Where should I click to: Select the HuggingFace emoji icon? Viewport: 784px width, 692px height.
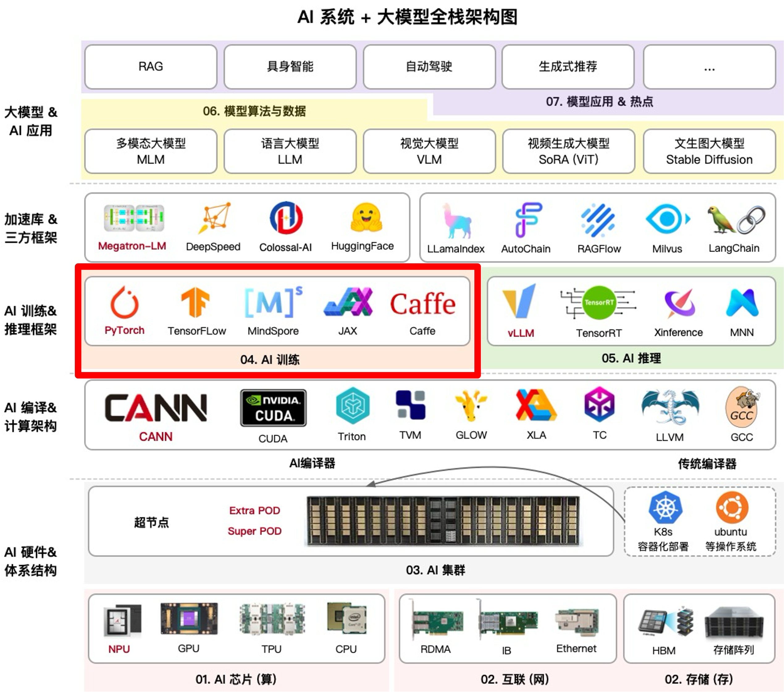366,218
